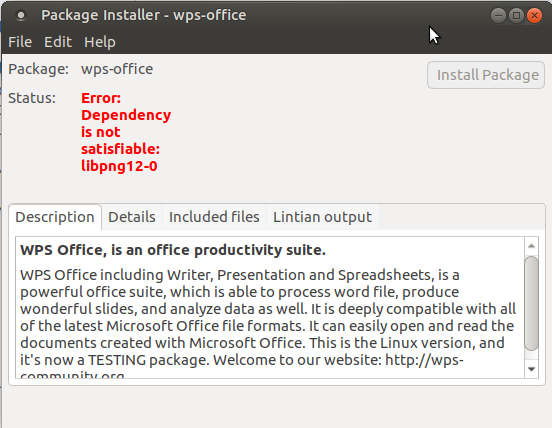Close the Package Installer window
Screen dimensions: 552x428
pos(534,15)
